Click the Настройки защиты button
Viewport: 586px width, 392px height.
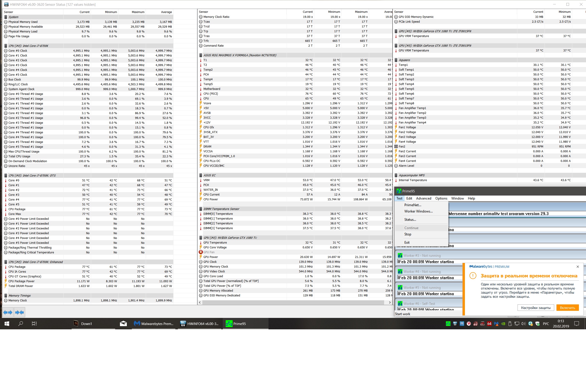(535, 308)
